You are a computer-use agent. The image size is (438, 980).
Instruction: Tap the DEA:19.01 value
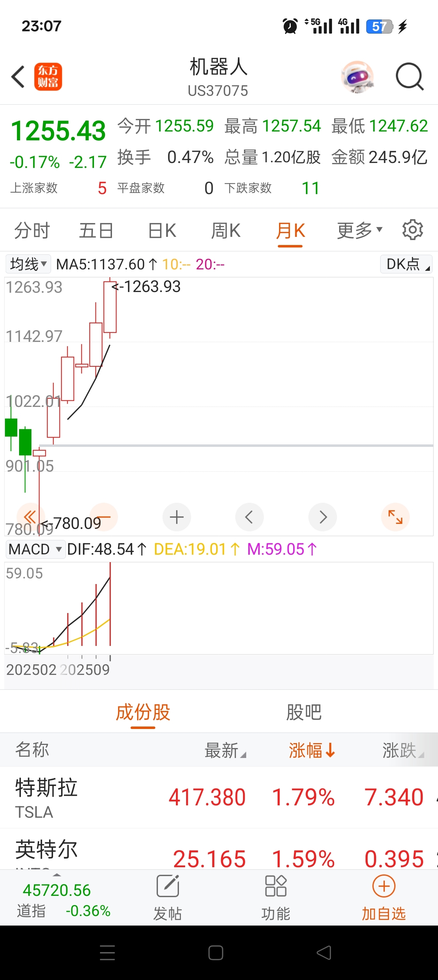pos(197,549)
